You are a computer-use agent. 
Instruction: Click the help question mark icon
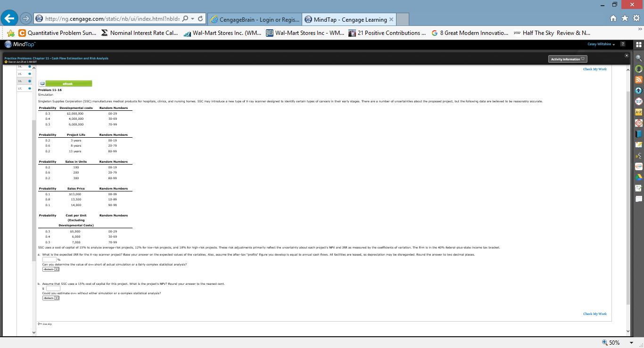click(622, 44)
